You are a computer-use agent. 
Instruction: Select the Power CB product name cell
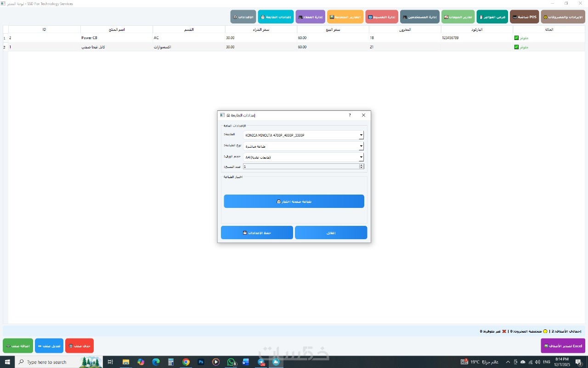[117, 38]
